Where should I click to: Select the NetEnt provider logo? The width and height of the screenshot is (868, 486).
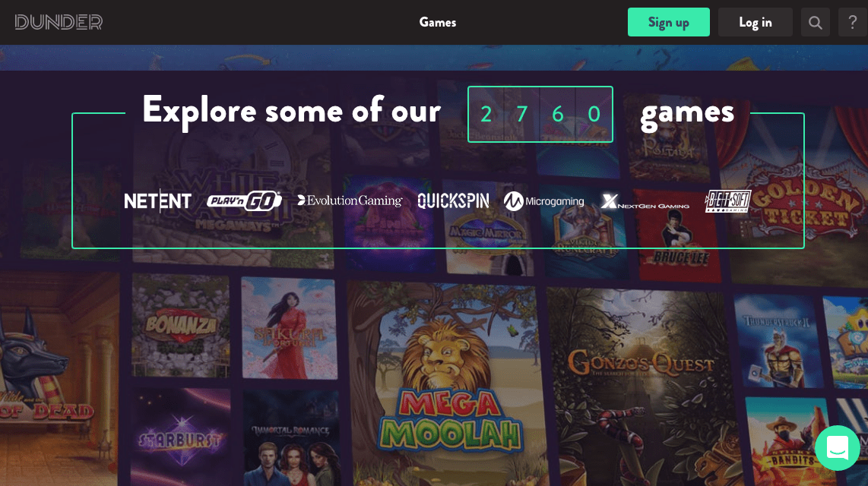click(x=158, y=200)
